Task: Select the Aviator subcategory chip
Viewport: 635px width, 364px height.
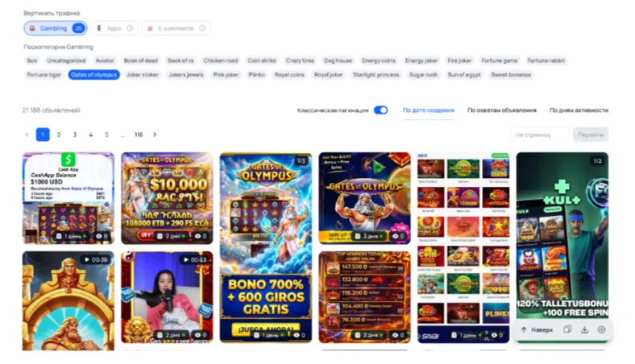Action: pos(105,60)
